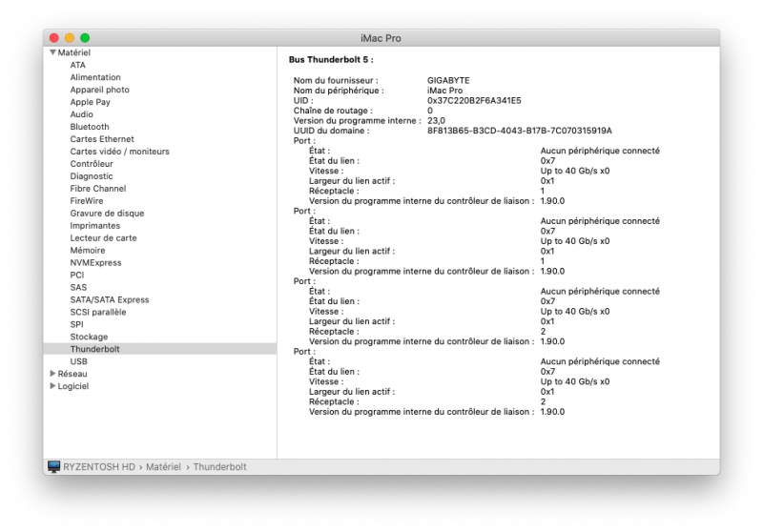
Task: Click Thunderbolt in the path bar
Action: pyautogui.click(x=220, y=467)
